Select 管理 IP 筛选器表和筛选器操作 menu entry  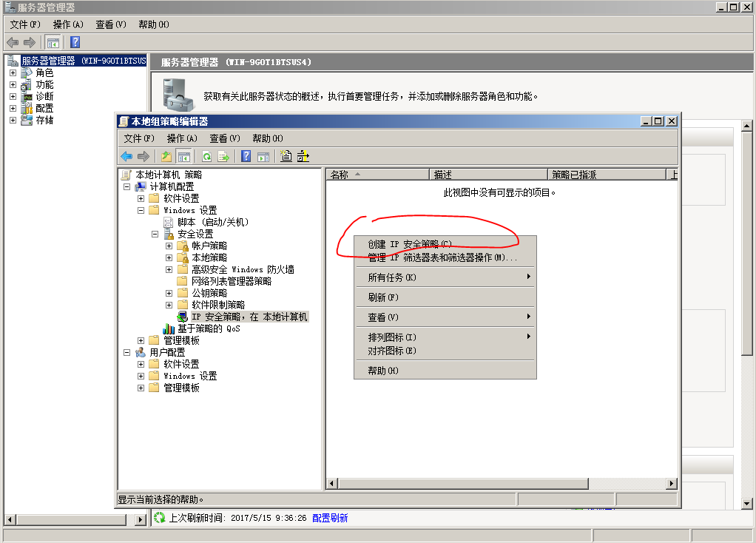tap(442, 257)
